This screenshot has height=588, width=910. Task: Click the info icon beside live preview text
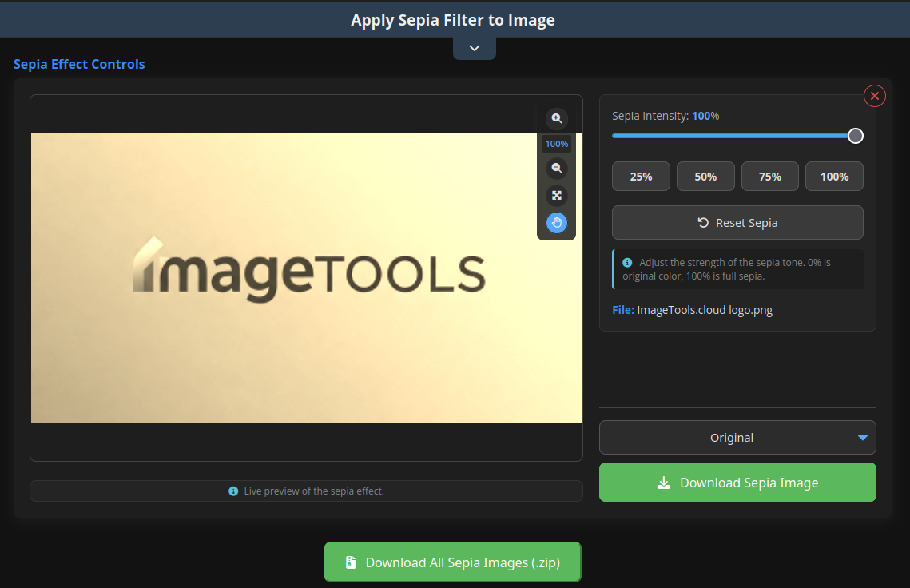tap(233, 491)
